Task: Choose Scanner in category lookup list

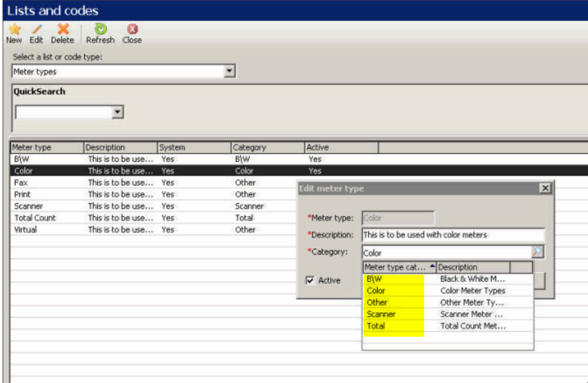Action: 381,314
